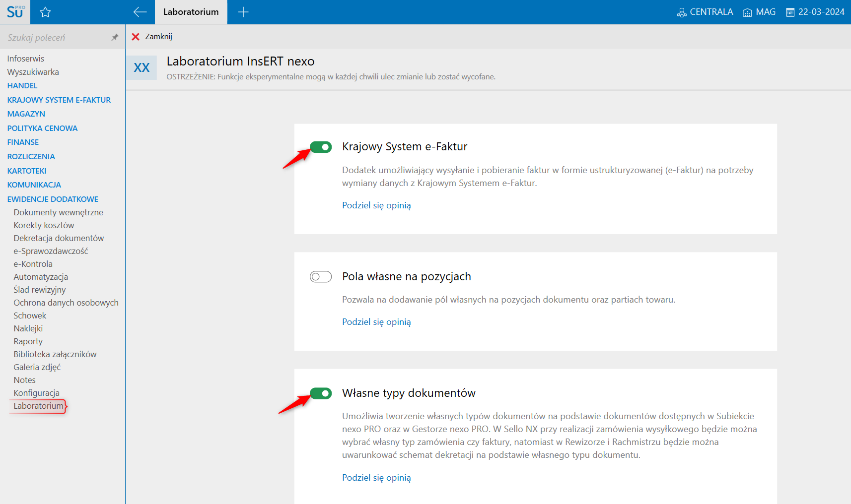Expand the FINANSE section

[23, 142]
